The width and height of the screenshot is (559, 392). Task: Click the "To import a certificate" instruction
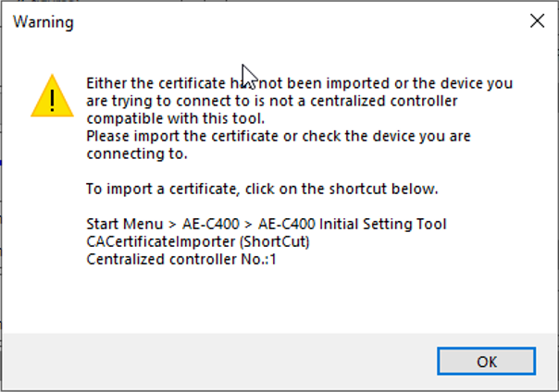point(261,190)
